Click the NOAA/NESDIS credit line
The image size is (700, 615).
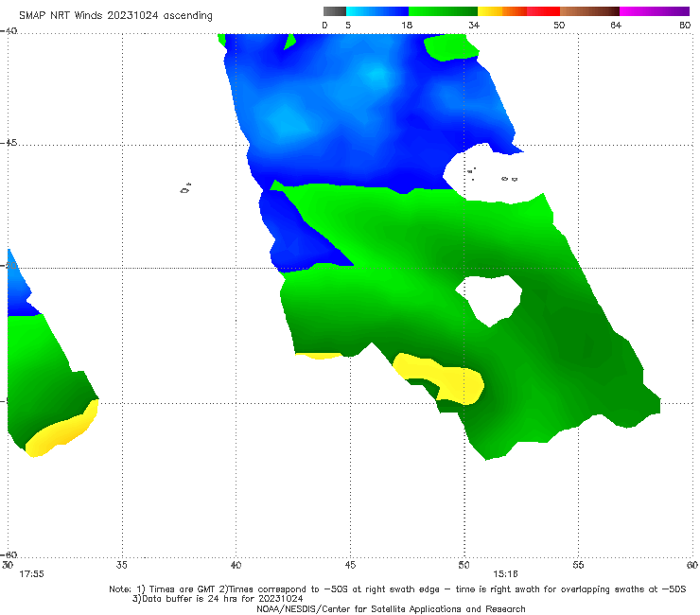coord(391,609)
